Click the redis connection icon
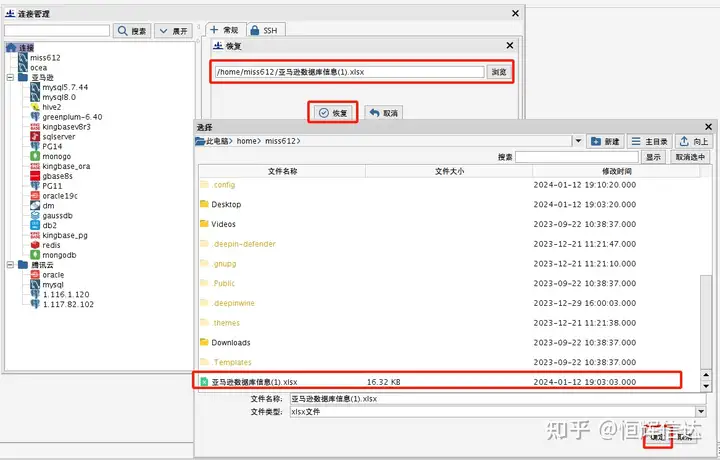This screenshot has width=720, height=460. (35, 245)
